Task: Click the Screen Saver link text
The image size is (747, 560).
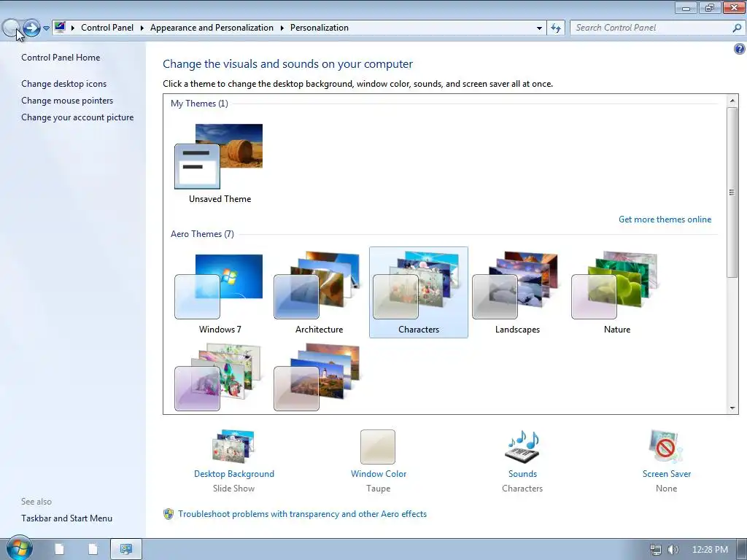Action: click(x=667, y=474)
